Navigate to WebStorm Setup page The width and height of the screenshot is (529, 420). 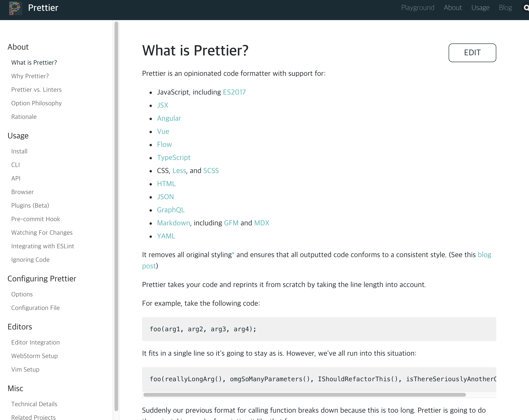(x=34, y=356)
